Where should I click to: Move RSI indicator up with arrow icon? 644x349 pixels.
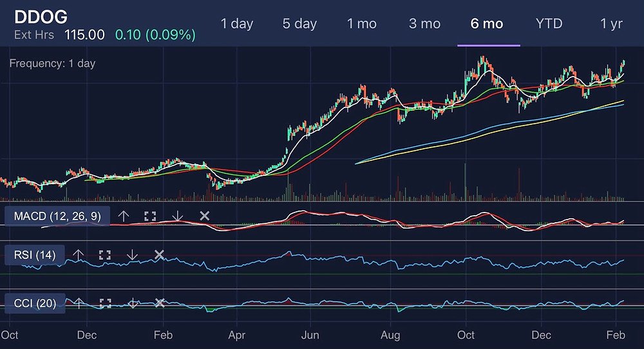(x=78, y=255)
